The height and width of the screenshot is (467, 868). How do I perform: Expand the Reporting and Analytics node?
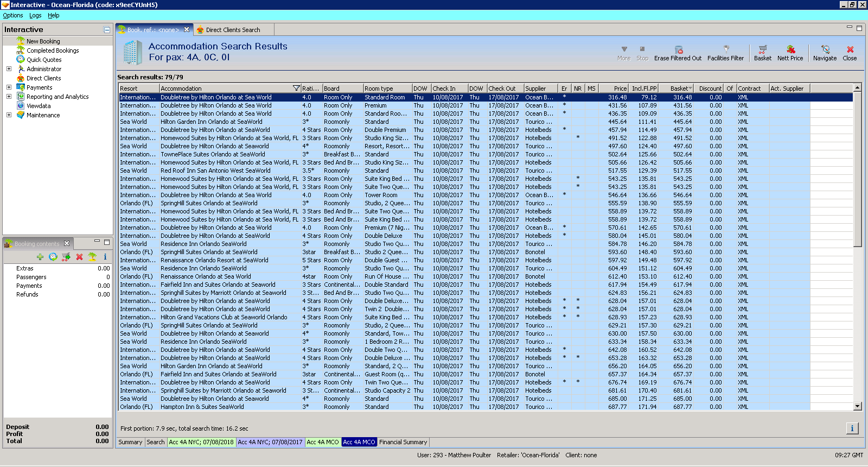click(9, 97)
